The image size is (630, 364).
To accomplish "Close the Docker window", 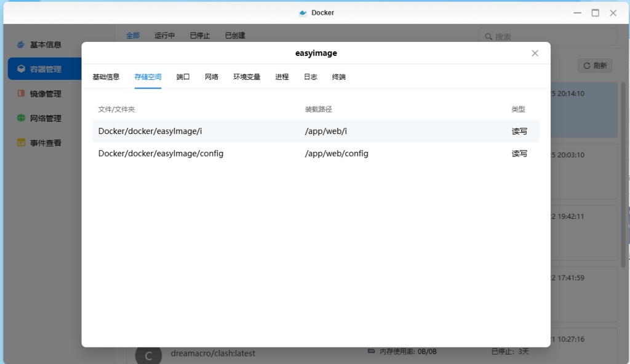I will click(613, 13).
